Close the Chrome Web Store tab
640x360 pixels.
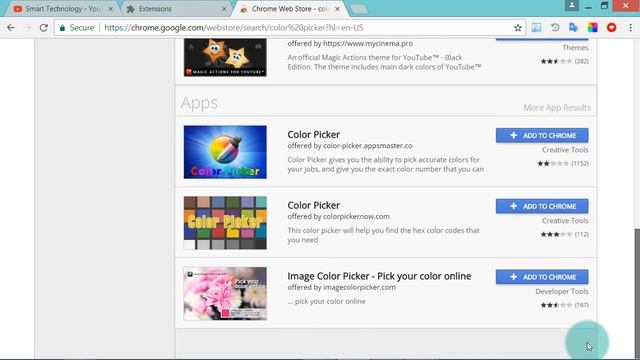pyautogui.click(x=337, y=9)
